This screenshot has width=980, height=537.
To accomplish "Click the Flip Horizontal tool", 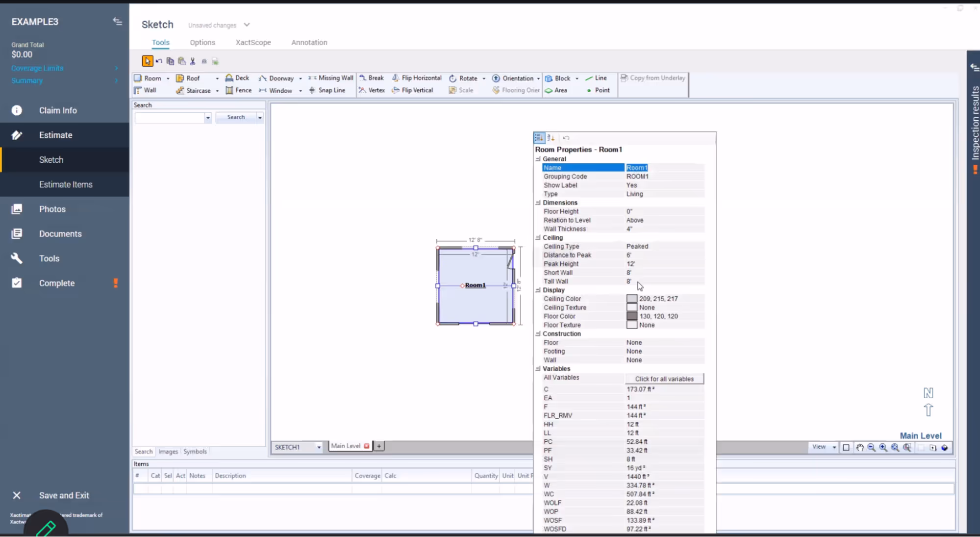I will click(416, 78).
